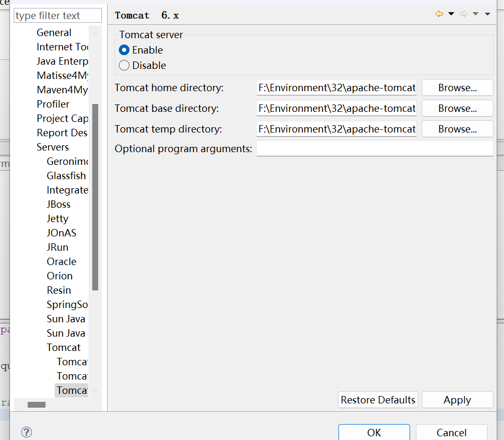Select Servers tree item

(x=53, y=147)
